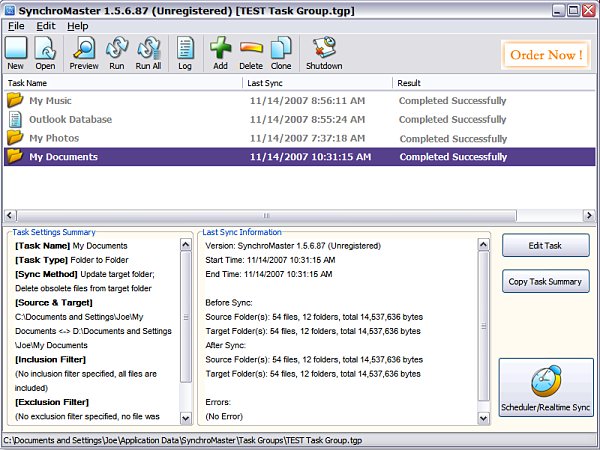Click the SynchroMaster title bar app icon
Screen dimensions: 600x450
click(9, 10)
